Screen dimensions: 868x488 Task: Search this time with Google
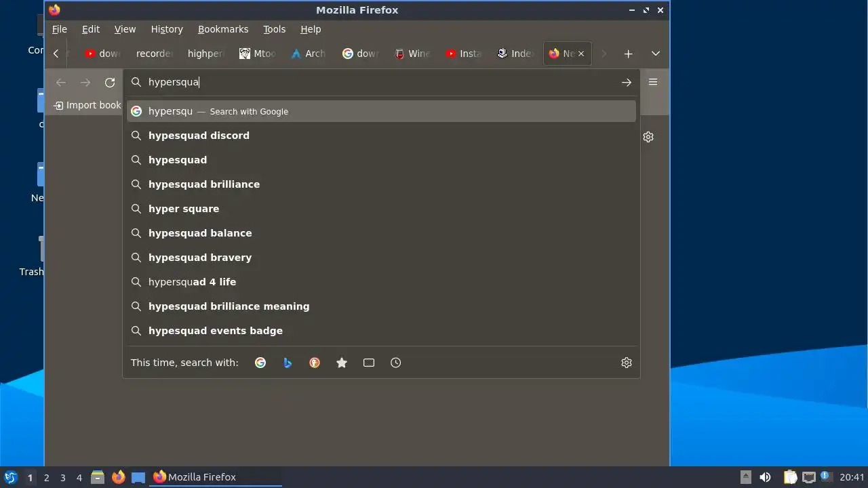point(260,363)
